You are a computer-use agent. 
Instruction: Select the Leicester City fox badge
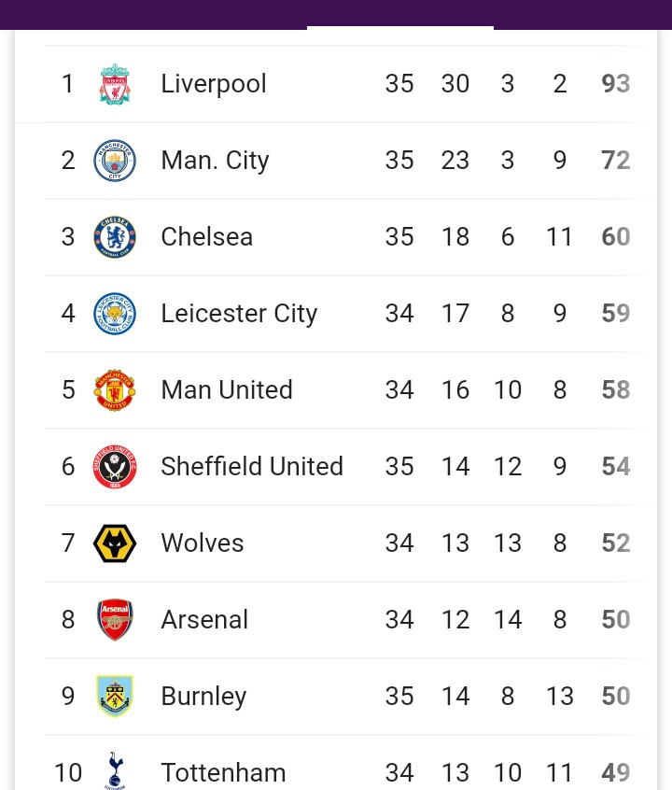pyautogui.click(x=115, y=314)
